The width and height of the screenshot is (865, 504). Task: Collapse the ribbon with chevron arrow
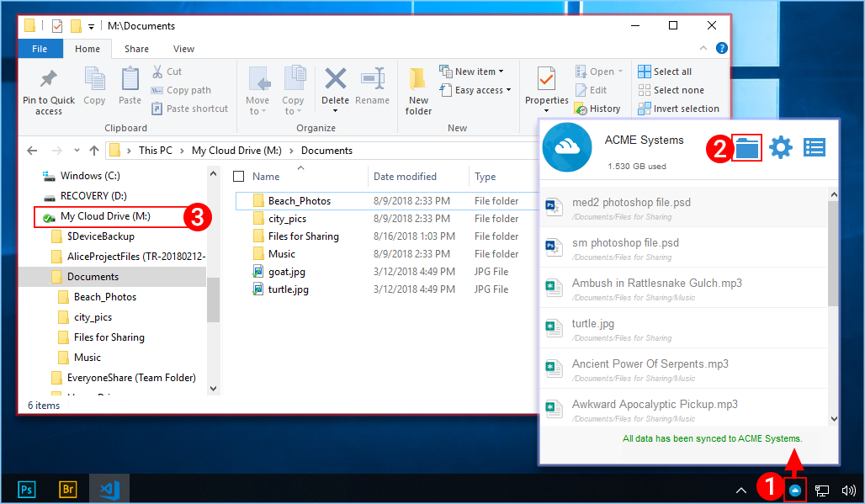tap(703, 49)
